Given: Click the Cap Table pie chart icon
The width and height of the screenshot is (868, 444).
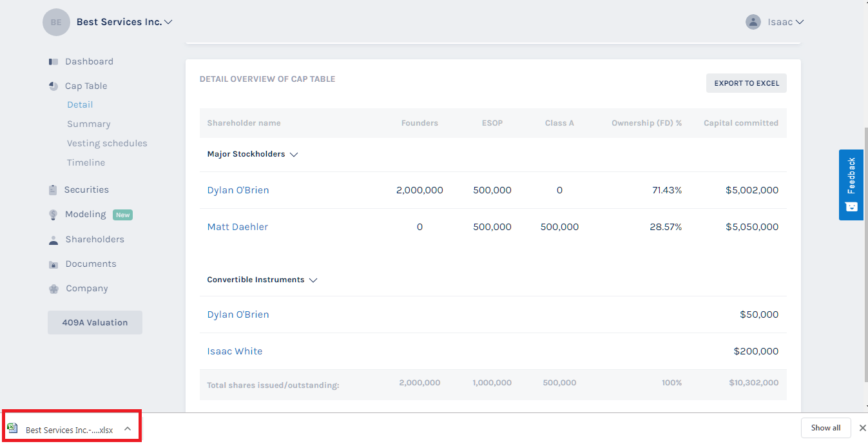Looking at the screenshot, I should [53, 86].
